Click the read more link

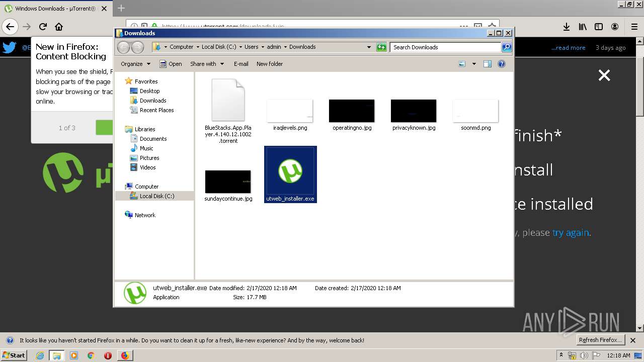pos(568,48)
